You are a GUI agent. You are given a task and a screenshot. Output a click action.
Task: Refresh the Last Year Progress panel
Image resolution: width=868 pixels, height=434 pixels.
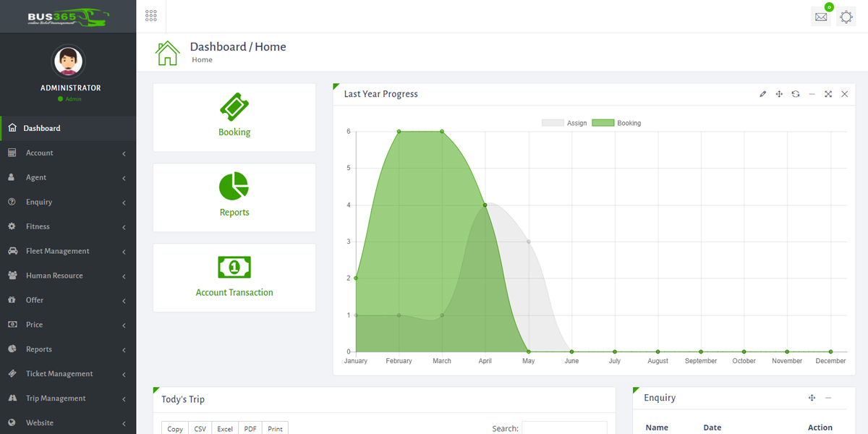(796, 94)
